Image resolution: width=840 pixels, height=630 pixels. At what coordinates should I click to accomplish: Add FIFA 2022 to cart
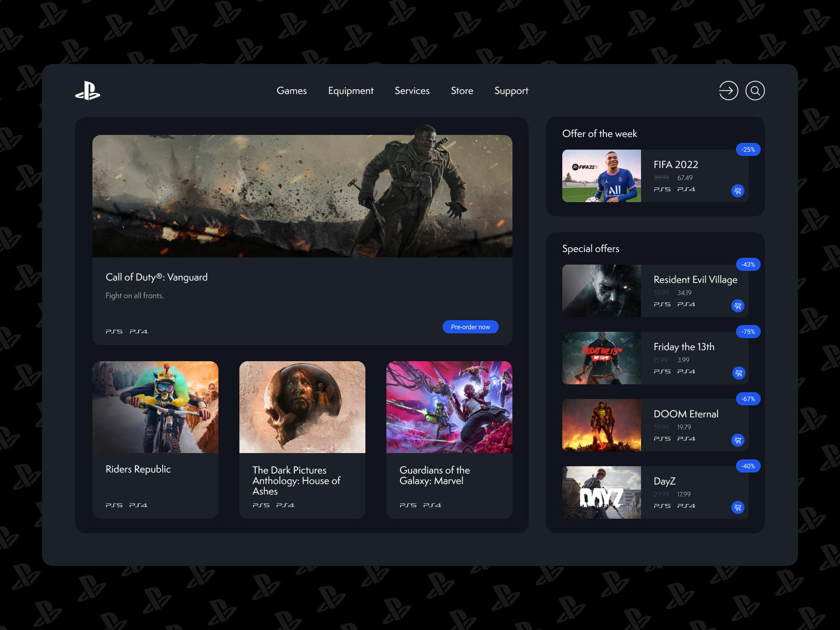pos(738,191)
